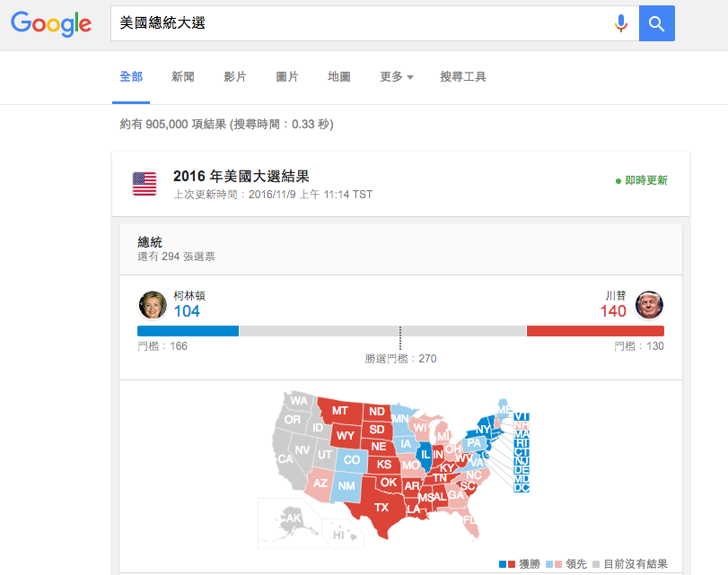
Task: Click the Google logo
Action: point(50,24)
